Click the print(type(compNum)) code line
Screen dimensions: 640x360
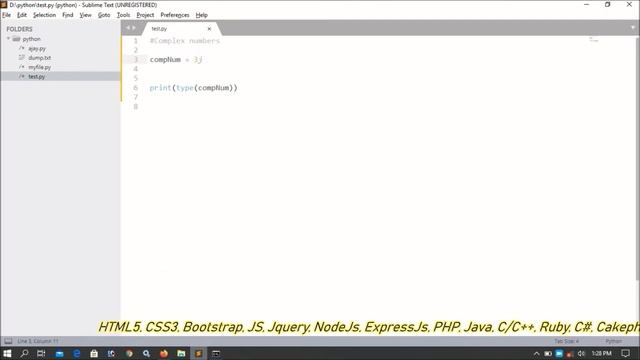coord(193,88)
